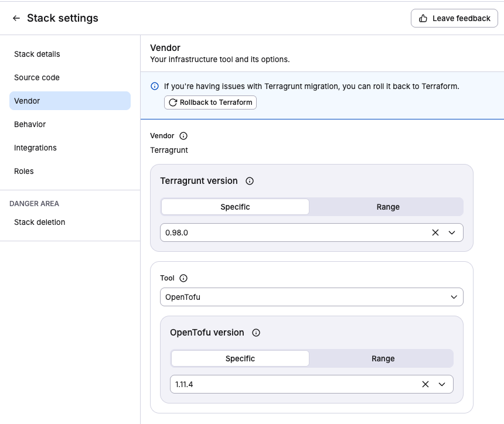Image resolution: width=504 pixels, height=424 pixels.
Task: Clear the Terragrunt version with the X icon
Action: coord(435,232)
